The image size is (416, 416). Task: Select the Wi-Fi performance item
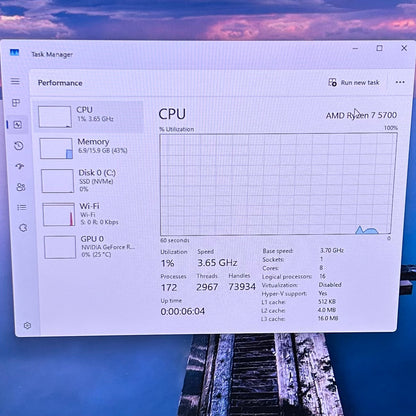[x=92, y=214]
